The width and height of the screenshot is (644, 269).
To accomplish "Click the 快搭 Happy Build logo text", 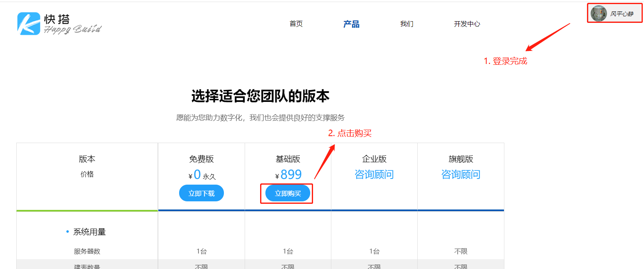I will coord(72,24).
